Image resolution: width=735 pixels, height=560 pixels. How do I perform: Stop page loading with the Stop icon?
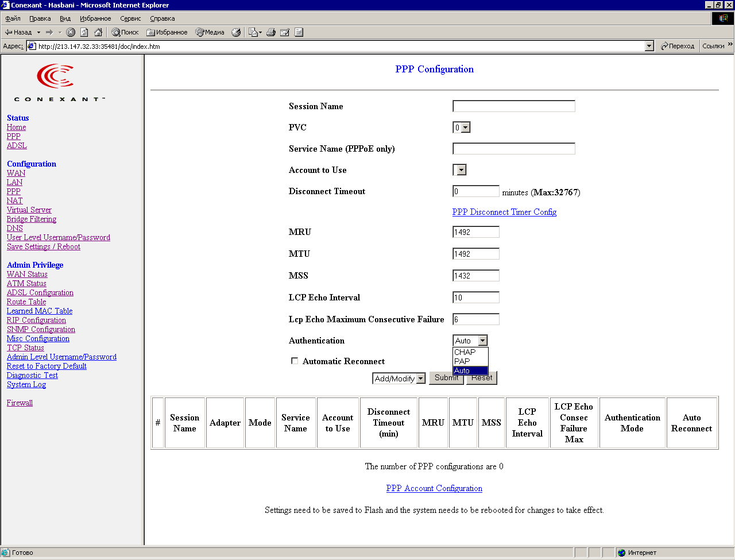coord(71,32)
